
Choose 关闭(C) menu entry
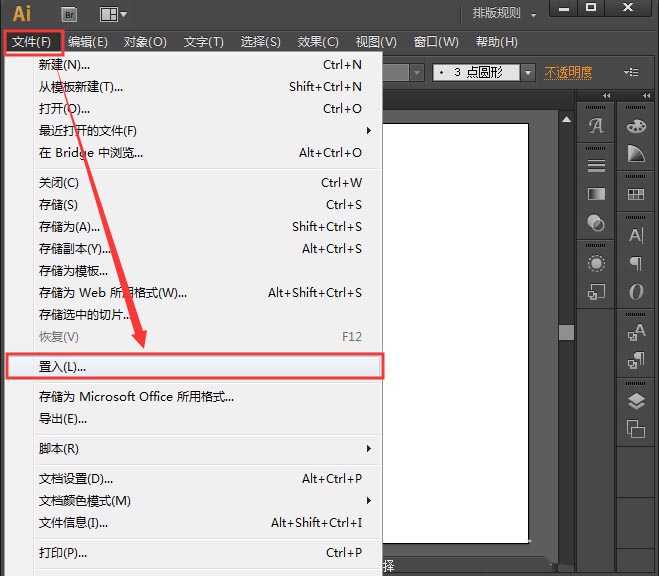tap(194, 183)
